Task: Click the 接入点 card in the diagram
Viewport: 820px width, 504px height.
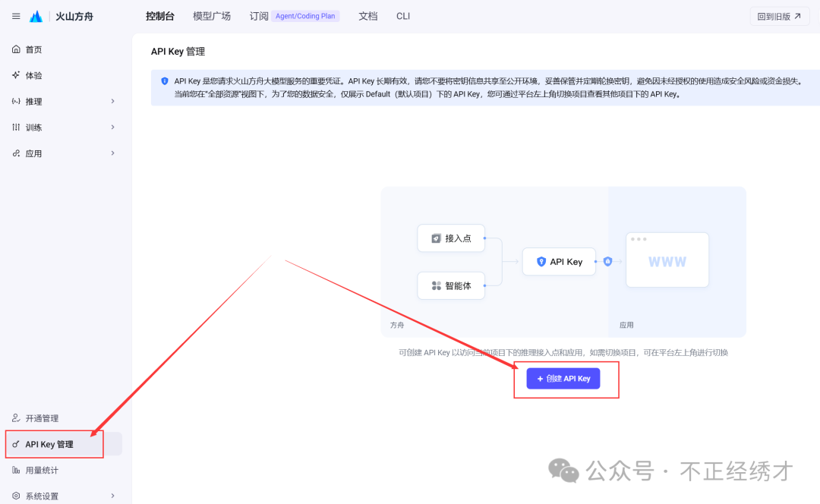Action: click(x=451, y=238)
